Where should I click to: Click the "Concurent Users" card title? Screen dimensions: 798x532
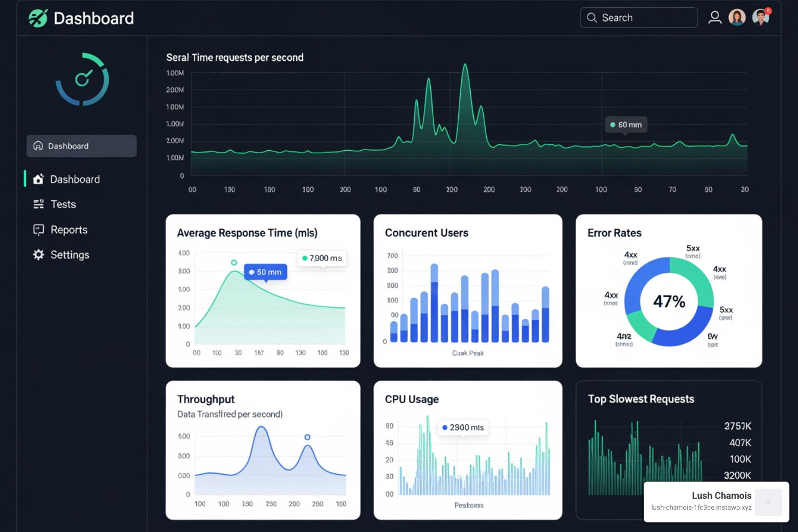427,233
